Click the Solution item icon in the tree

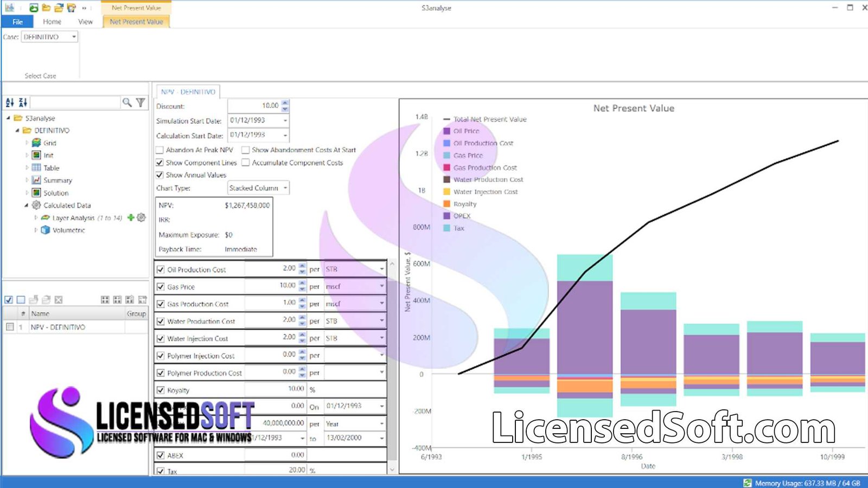[x=36, y=192]
